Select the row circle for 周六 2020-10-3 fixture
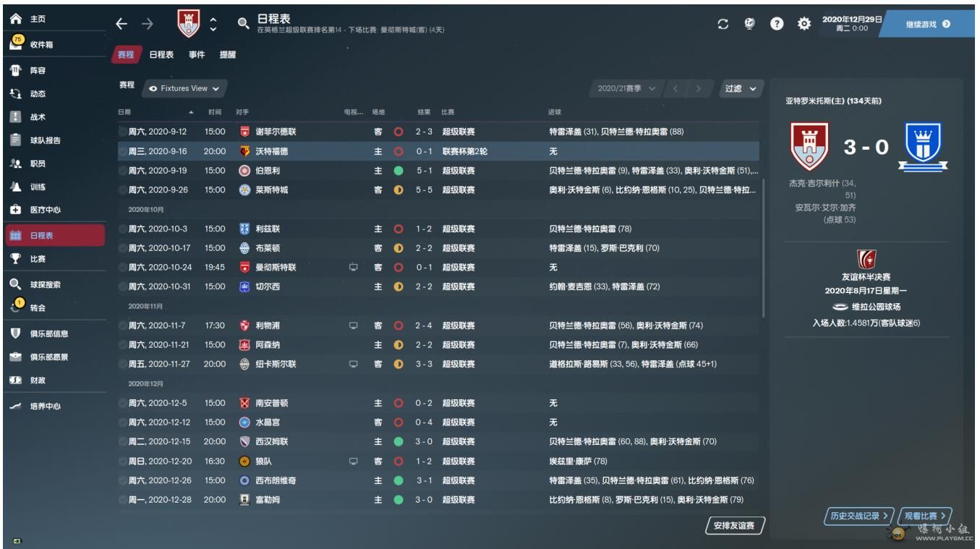Image resolution: width=980 pixels, height=549 pixels. [x=122, y=229]
